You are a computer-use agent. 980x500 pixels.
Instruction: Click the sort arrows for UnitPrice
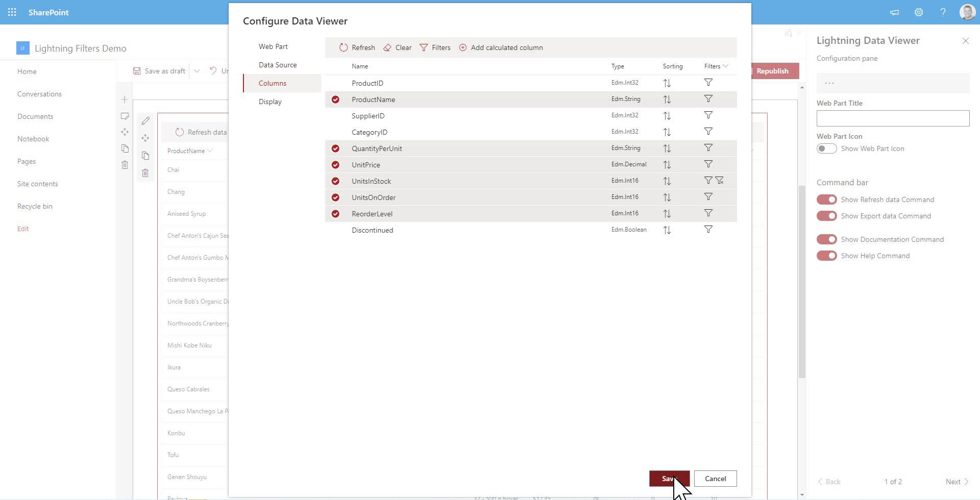(x=667, y=164)
